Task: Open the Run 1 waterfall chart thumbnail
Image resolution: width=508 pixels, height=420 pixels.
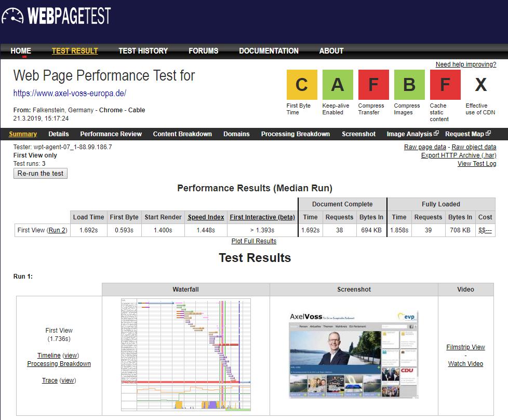Action: [186, 355]
